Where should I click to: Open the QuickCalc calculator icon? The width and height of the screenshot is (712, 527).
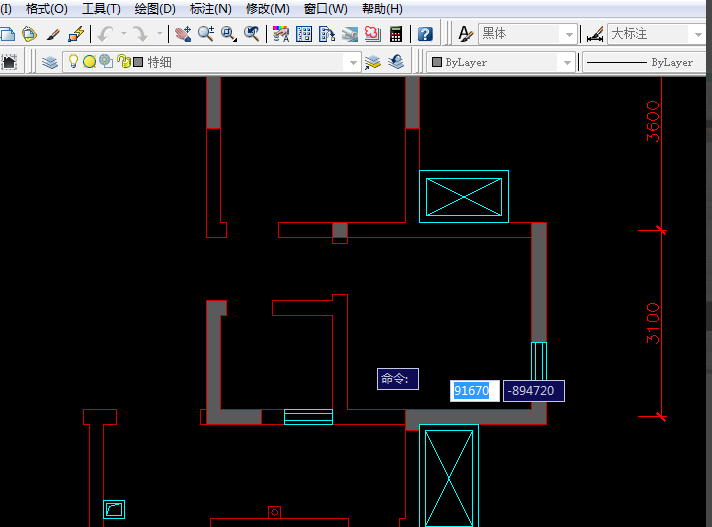pyautogui.click(x=396, y=34)
